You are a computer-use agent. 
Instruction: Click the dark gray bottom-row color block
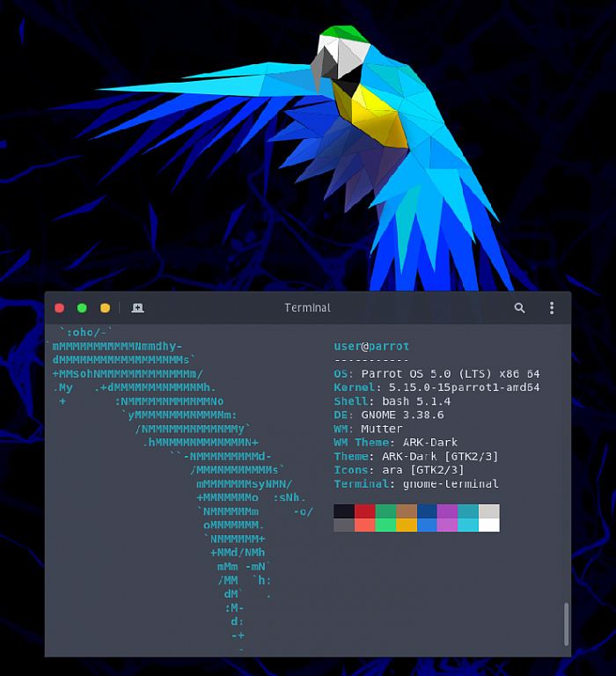(344, 525)
